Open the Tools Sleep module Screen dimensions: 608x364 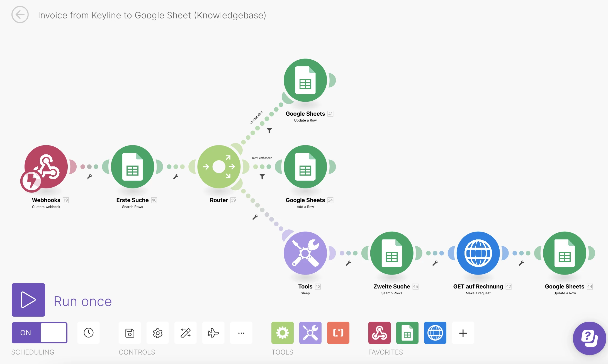305,253
